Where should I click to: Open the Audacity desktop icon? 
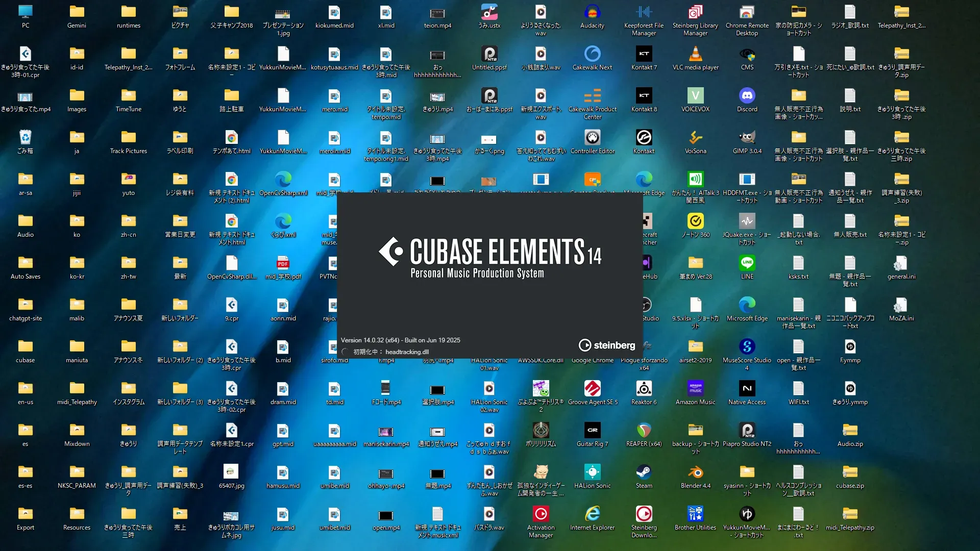coord(592,13)
